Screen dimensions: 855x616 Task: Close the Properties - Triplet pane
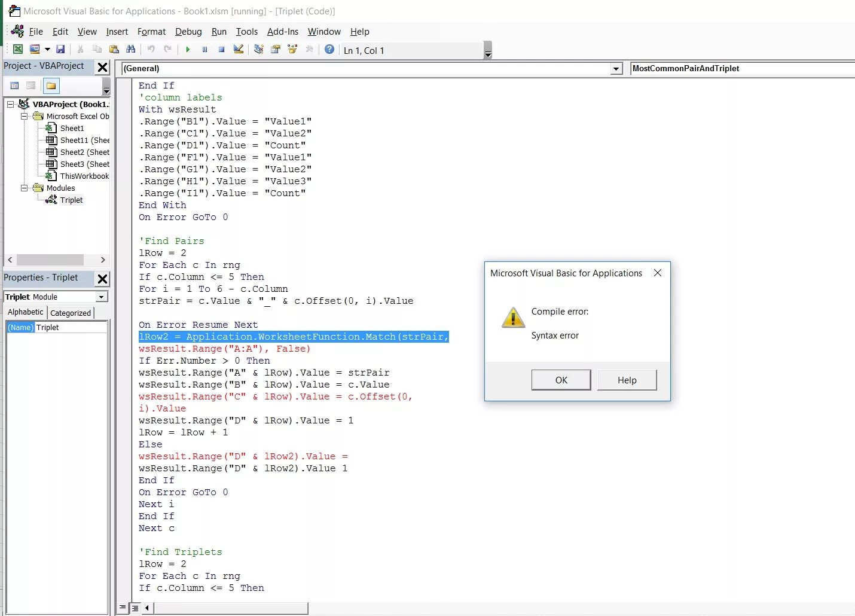point(103,279)
